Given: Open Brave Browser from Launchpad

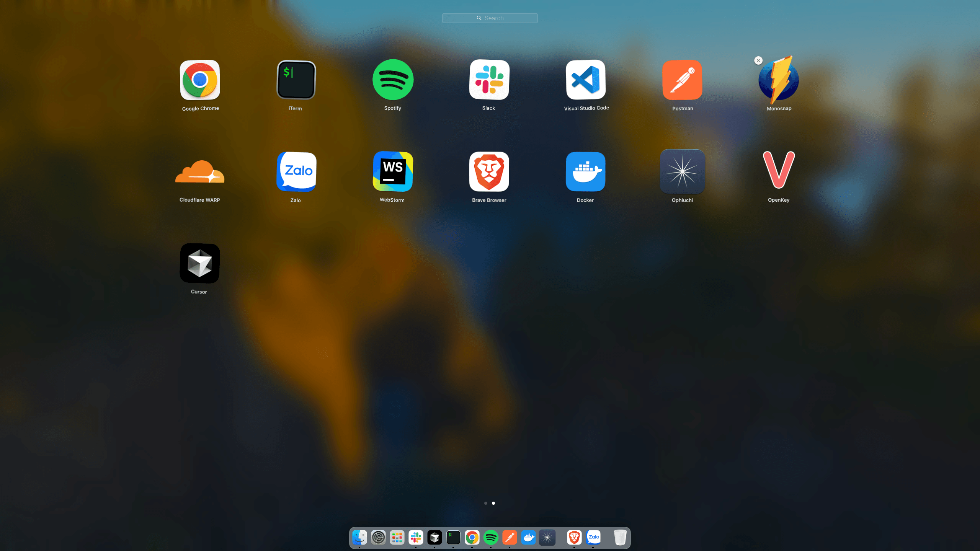Looking at the screenshot, I should pyautogui.click(x=490, y=172).
